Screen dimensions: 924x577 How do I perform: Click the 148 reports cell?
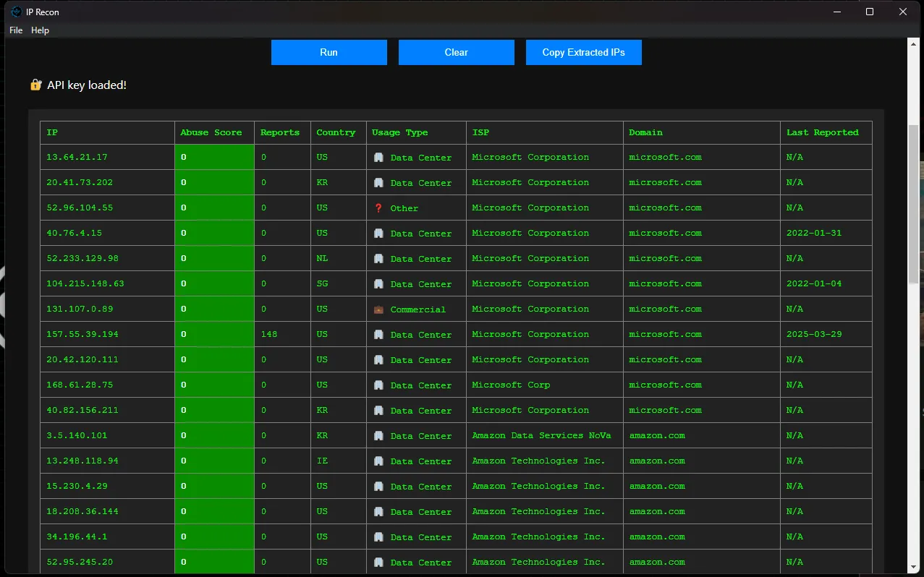tap(269, 334)
